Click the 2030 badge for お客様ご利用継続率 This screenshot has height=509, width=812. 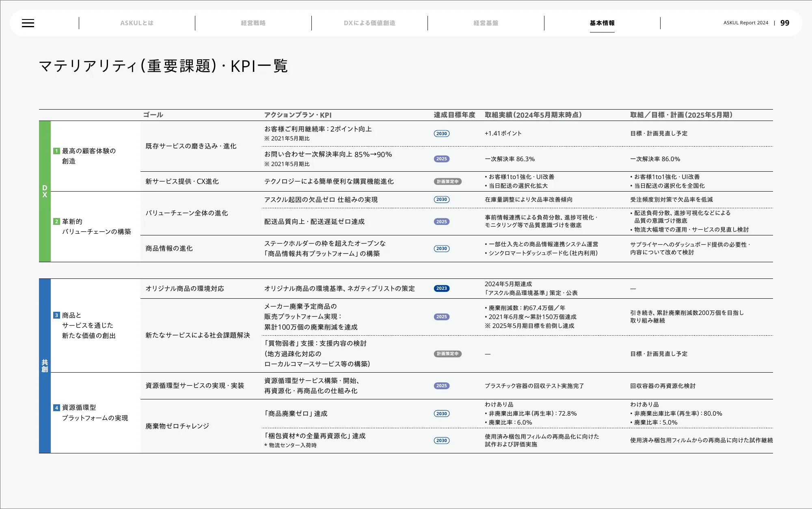pos(441,134)
